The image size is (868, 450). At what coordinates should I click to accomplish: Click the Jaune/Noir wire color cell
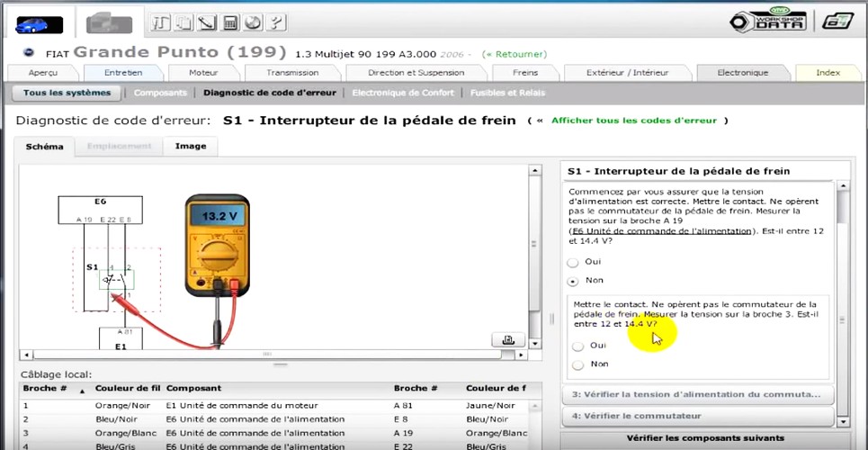490,406
